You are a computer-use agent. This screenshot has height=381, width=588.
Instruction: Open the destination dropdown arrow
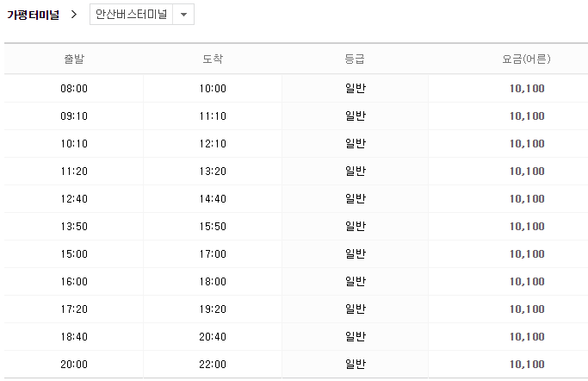183,15
